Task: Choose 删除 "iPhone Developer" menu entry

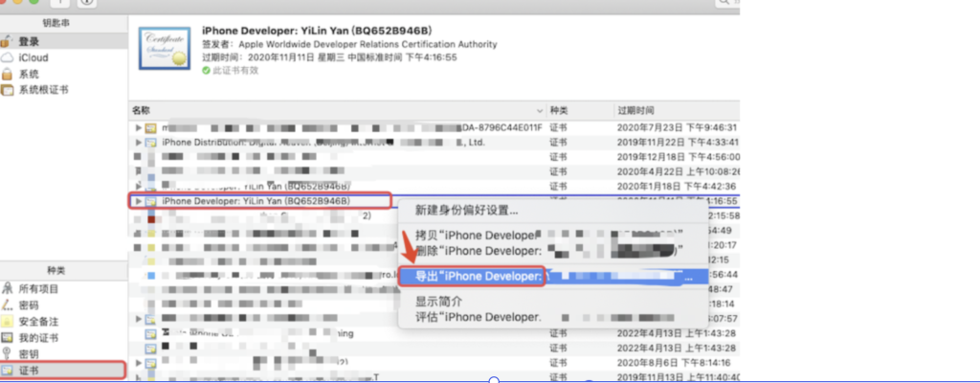Action: coord(552,251)
